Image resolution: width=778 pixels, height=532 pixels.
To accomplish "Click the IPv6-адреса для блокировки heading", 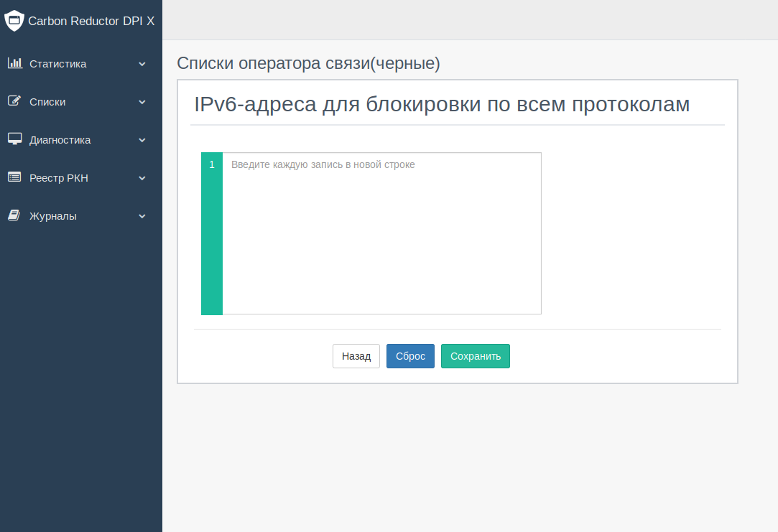I will click(442, 104).
